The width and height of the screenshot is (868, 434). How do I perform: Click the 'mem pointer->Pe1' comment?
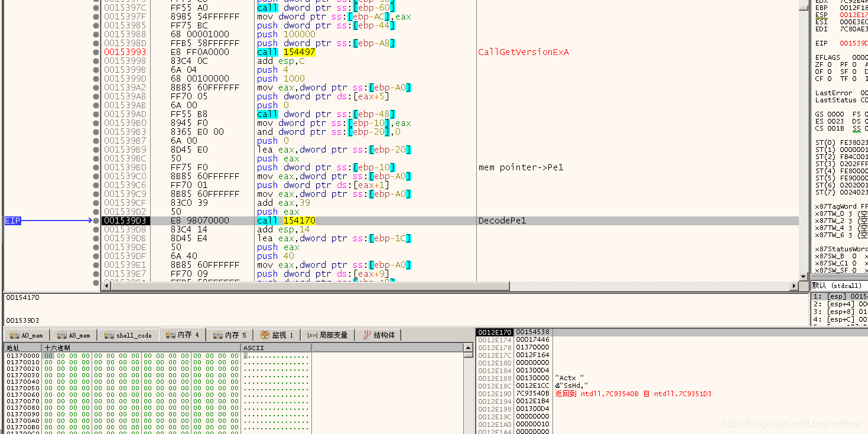(x=521, y=167)
